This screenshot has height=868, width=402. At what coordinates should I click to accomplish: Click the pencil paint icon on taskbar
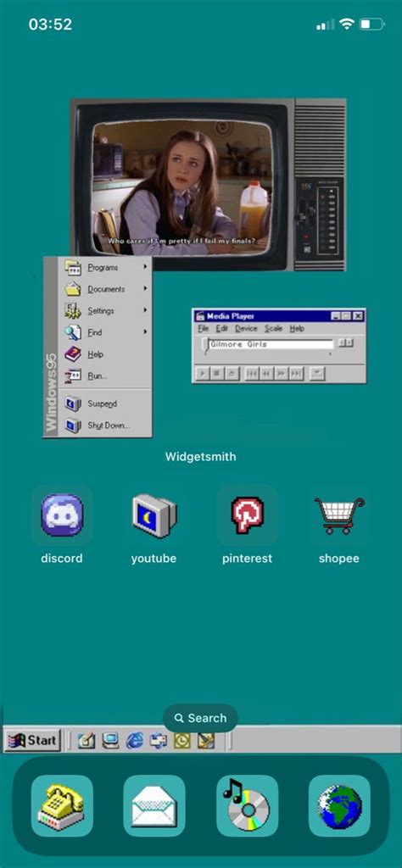206,740
